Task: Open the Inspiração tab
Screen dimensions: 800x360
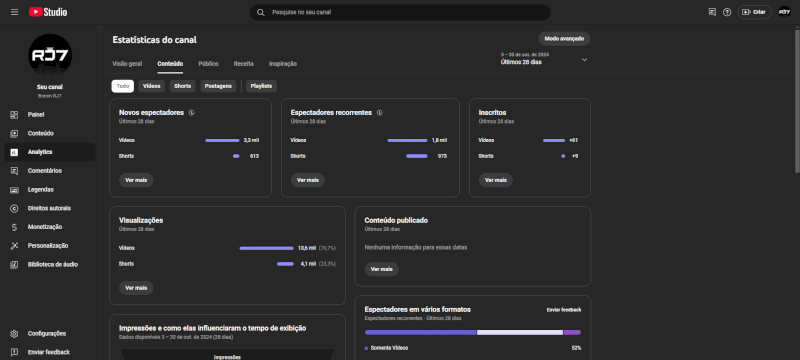Action: [x=283, y=64]
